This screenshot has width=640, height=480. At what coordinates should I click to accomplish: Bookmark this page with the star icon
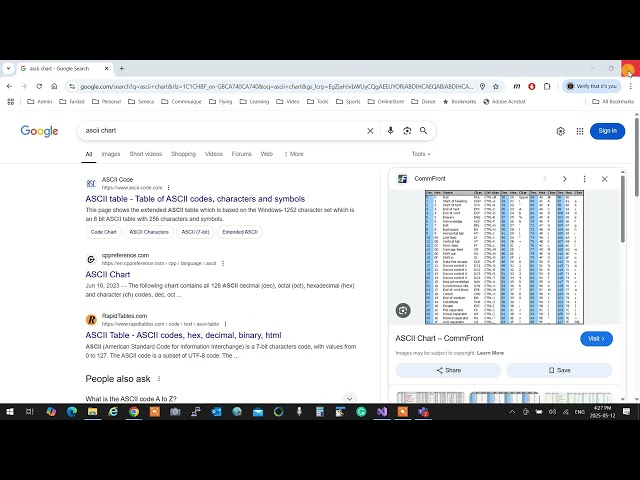[x=496, y=87]
